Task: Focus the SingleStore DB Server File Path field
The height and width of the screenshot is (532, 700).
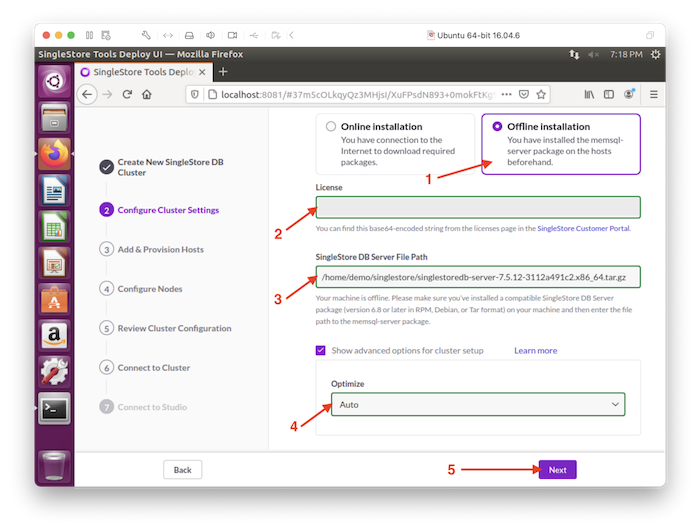Action: pyautogui.click(x=478, y=277)
